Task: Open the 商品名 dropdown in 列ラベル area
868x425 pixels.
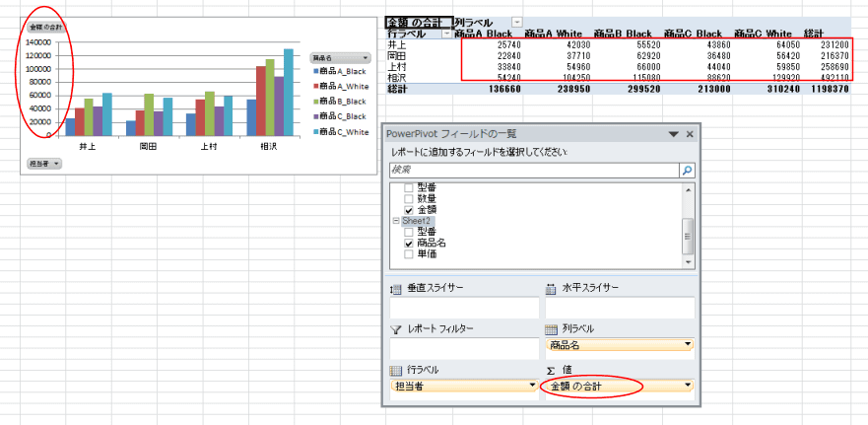Action: point(688,344)
